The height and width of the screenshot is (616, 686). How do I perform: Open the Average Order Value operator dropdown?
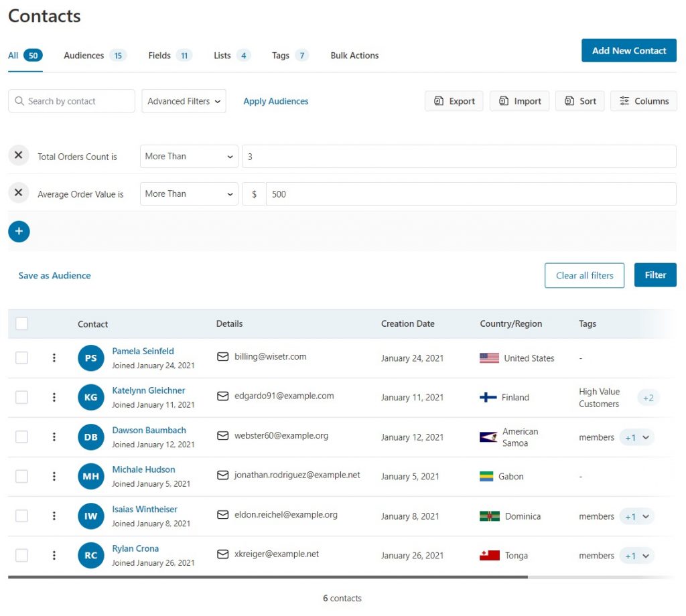[189, 194]
